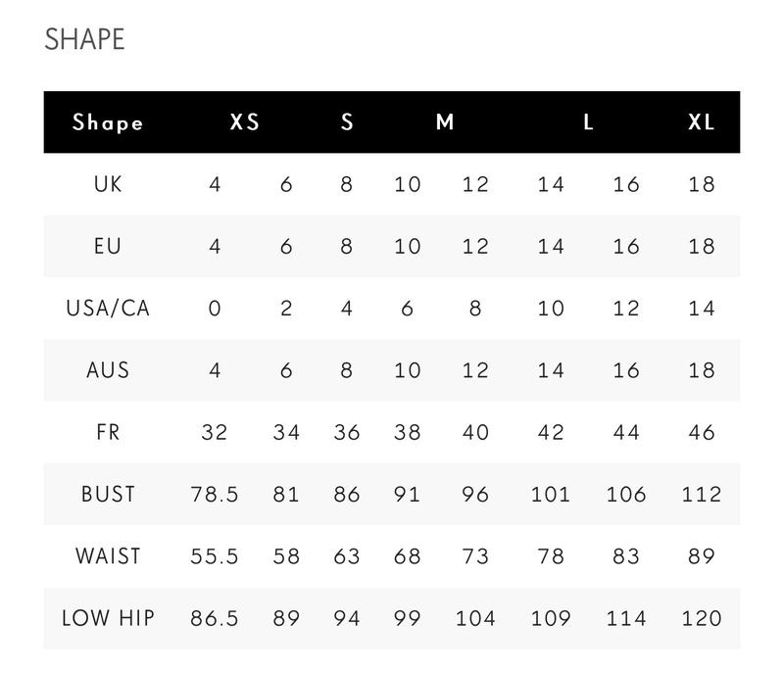Viewport: 784px width, 673px height.
Task: Select the XL column header
Action: [x=701, y=121]
